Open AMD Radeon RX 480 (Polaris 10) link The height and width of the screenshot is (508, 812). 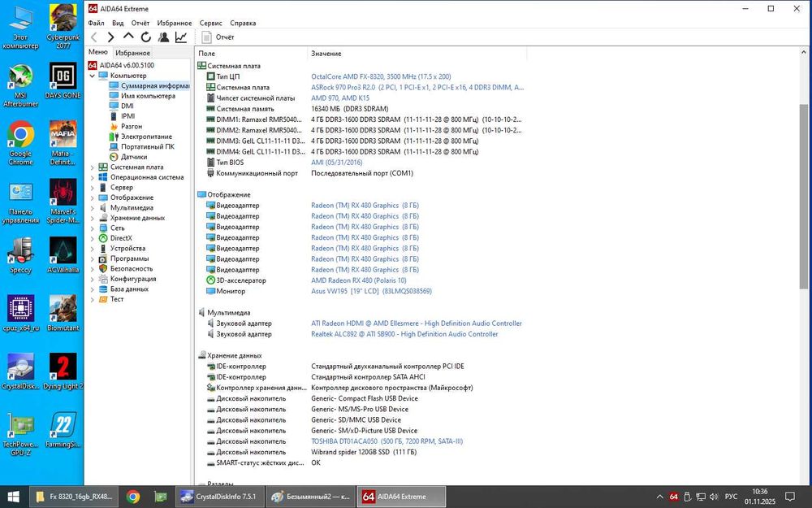pos(358,280)
